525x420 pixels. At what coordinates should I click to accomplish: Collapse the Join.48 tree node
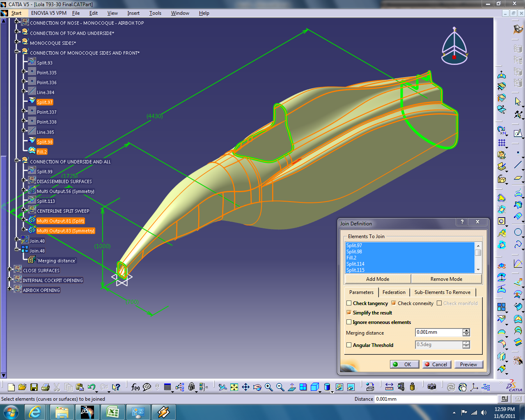pos(16,249)
